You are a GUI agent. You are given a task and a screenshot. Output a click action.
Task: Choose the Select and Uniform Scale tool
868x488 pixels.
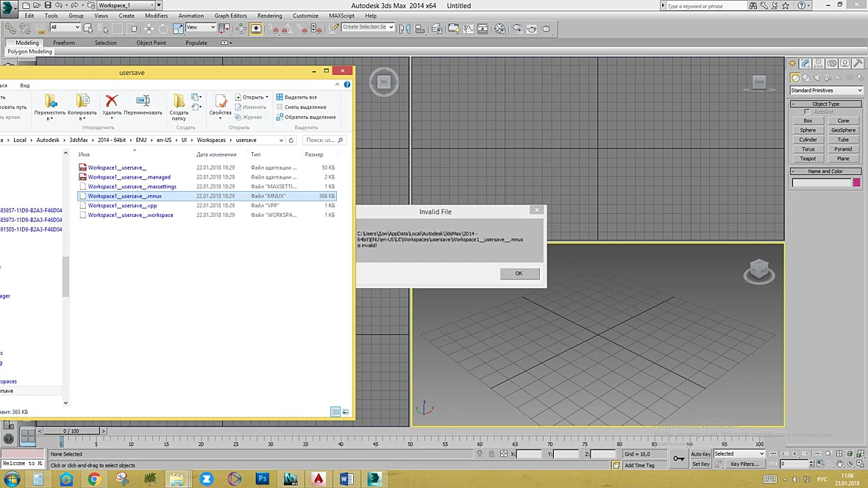tap(178, 28)
